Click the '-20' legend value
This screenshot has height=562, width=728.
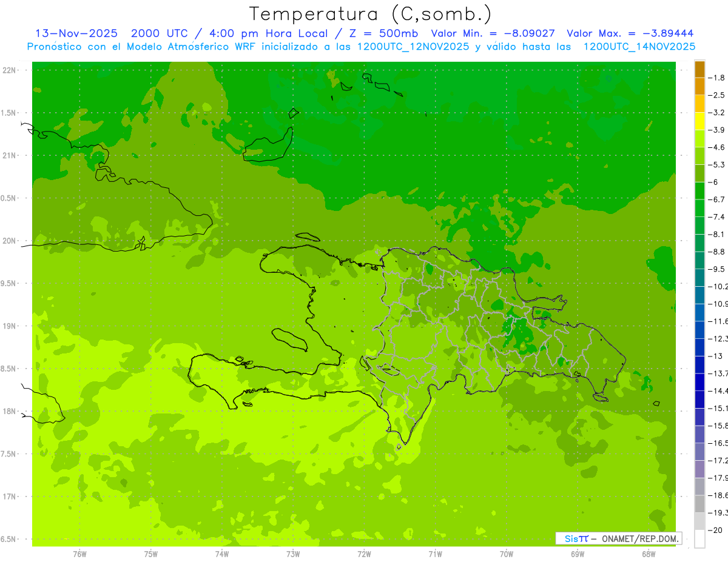click(715, 530)
